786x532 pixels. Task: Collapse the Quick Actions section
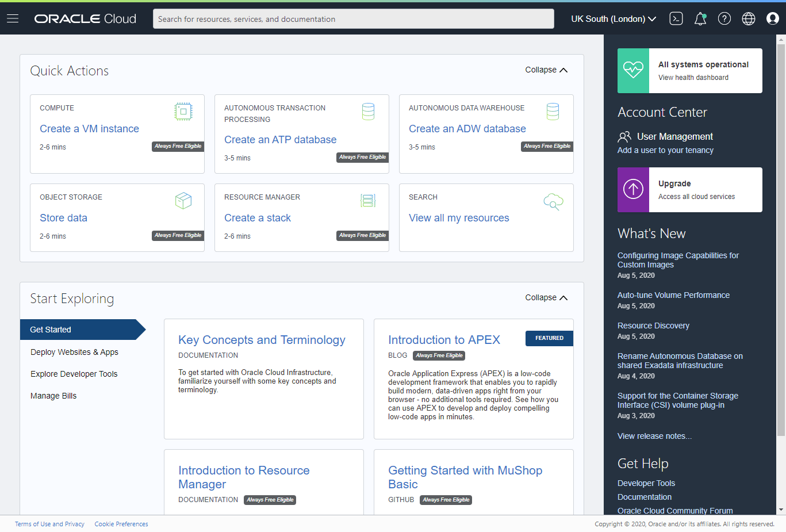click(545, 70)
